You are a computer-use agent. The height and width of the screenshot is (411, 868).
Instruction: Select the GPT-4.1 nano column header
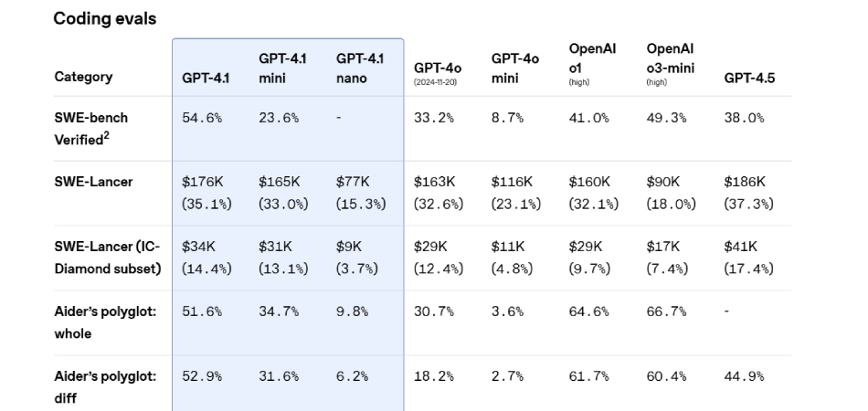tap(360, 68)
